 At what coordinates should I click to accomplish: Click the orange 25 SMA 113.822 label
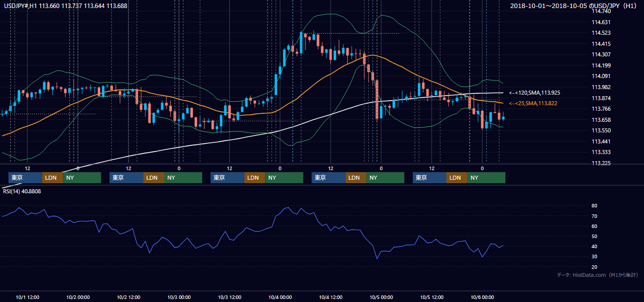pyautogui.click(x=534, y=103)
